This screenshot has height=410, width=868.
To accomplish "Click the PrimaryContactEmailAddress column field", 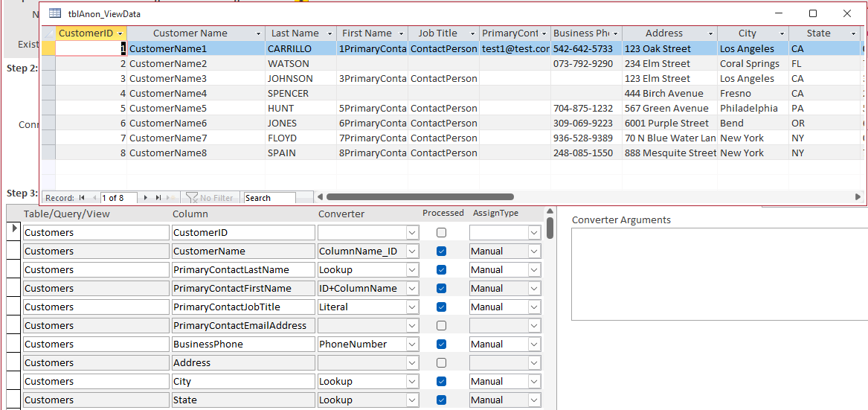I will pos(243,326).
